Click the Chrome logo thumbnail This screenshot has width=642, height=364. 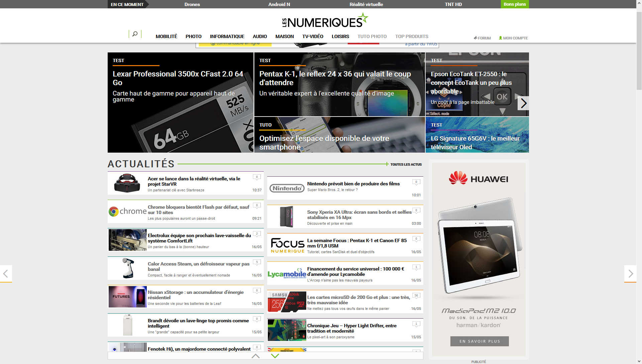[x=128, y=211]
